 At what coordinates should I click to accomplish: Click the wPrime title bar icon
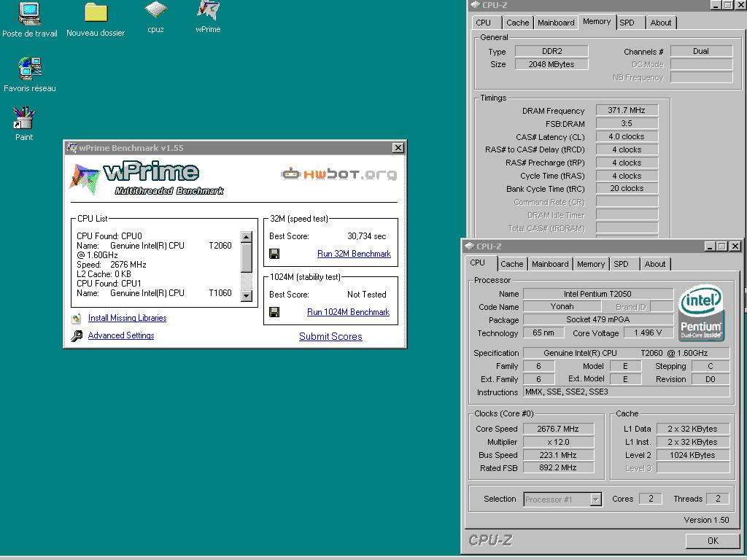coord(72,147)
